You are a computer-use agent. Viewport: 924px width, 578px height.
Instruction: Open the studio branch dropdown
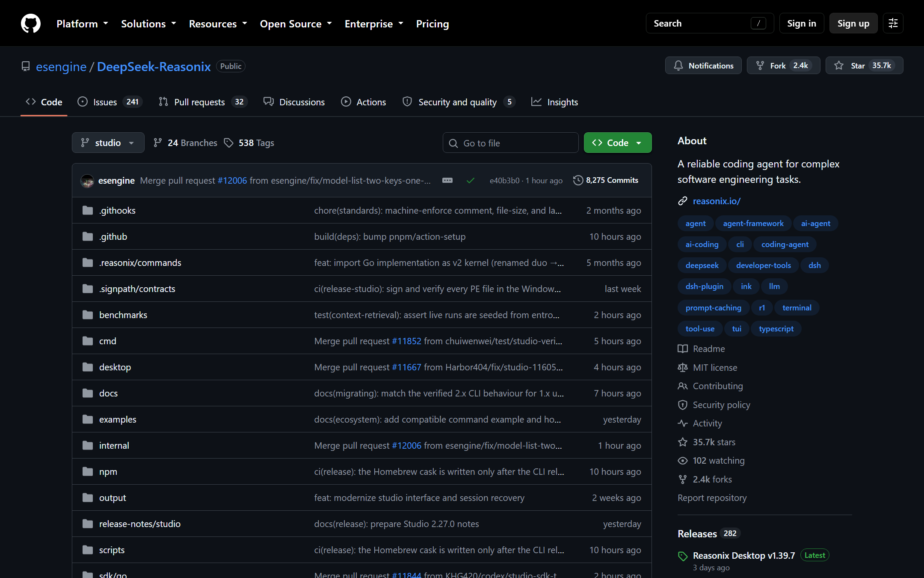click(x=108, y=143)
